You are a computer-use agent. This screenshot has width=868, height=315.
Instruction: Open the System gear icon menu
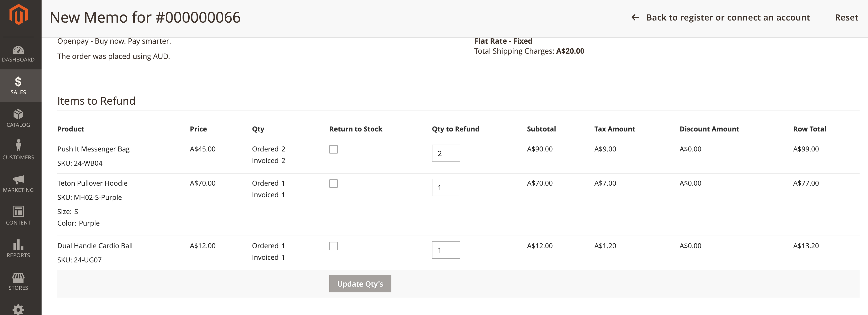click(x=18, y=309)
